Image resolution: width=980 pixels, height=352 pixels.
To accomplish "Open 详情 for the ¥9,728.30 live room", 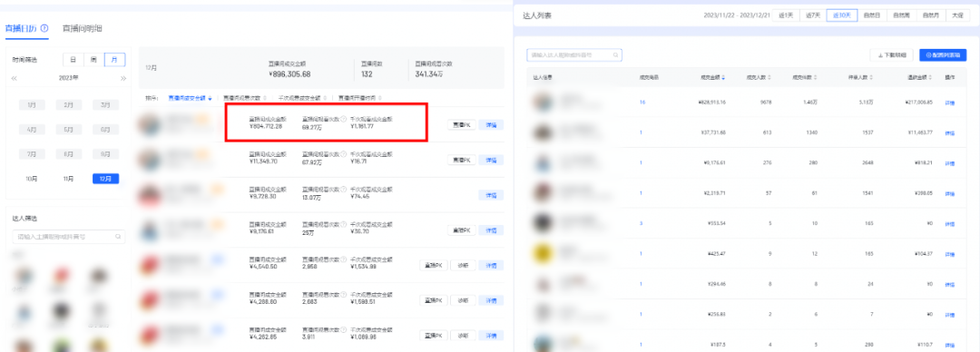I will click(x=491, y=195).
